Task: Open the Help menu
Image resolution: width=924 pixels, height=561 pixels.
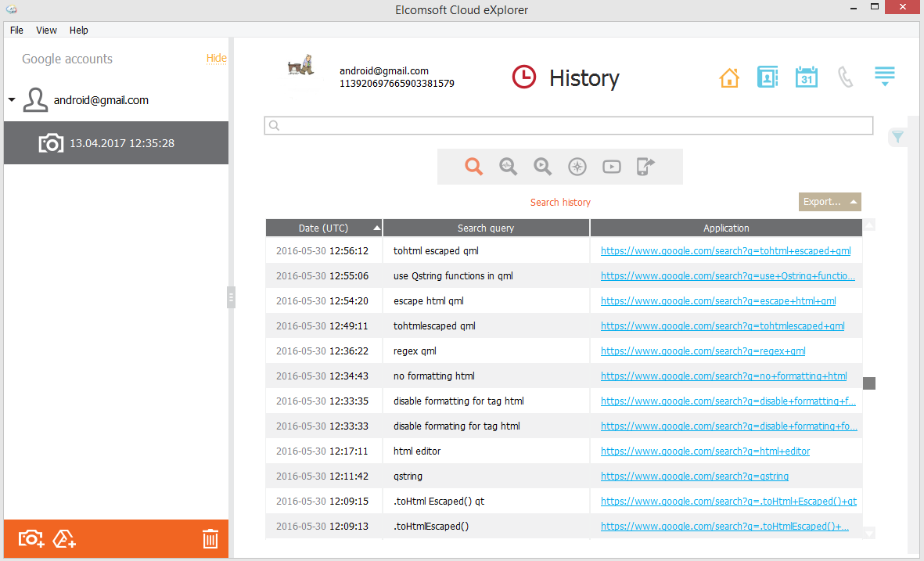Action: coord(78,30)
